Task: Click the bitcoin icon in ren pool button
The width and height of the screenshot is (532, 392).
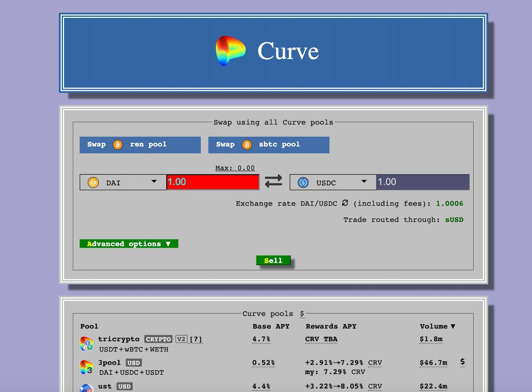Action: point(118,145)
